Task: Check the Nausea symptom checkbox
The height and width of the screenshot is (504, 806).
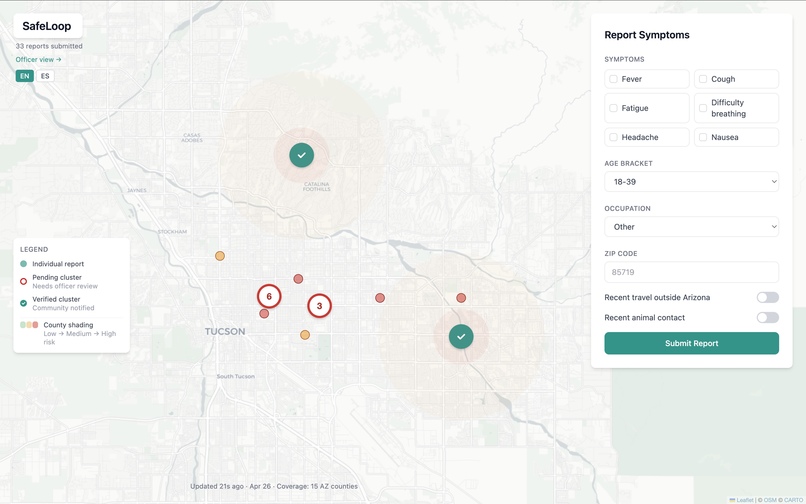Action: click(x=703, y=137)
